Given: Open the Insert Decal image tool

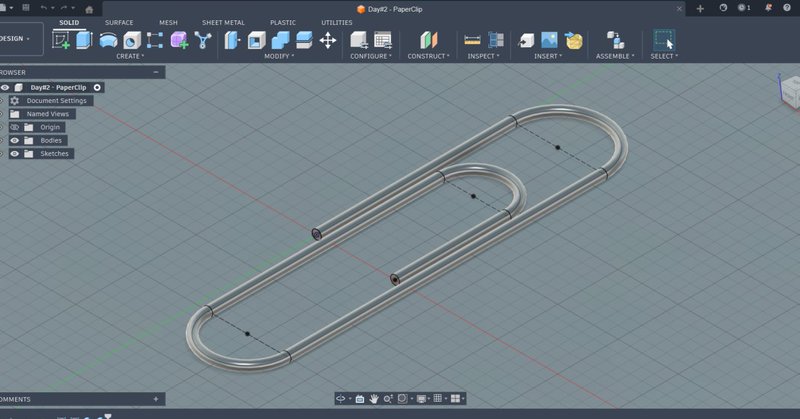Looking at the screenshot, I should point(549,40).
